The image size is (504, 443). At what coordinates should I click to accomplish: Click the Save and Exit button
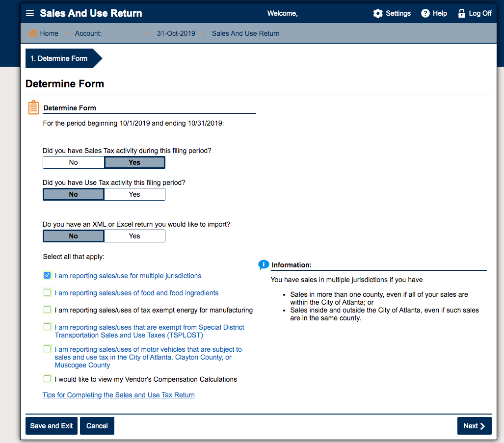(52, 426)
